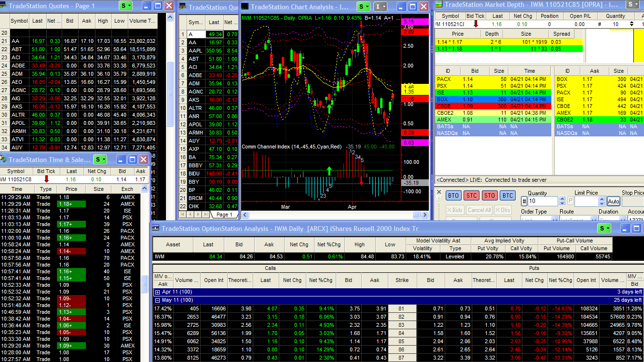Viewport: 644px width, 362px height.
Task: Click the Buy to Close (BTC) button
Action: pyautogui.click(x=507, y=195)
